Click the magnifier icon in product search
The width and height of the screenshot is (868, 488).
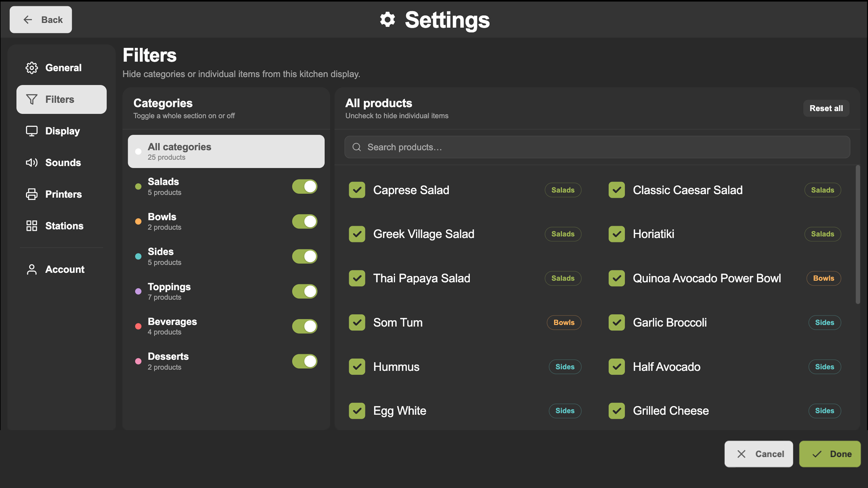(356, 147)
